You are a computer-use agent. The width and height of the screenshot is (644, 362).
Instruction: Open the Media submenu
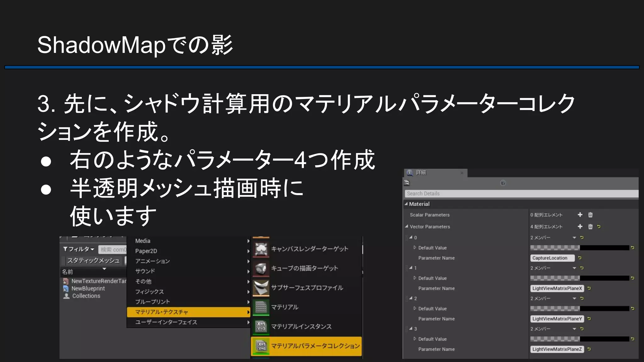[189, 241]
